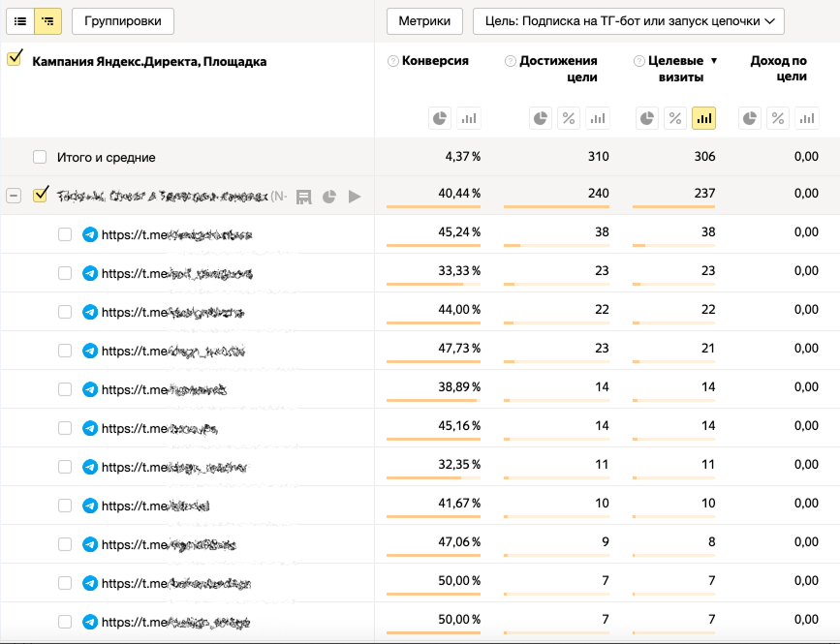Open the pie chart icon in campaign row
This screenshot has width=840, height=644.
coord(329,197)
